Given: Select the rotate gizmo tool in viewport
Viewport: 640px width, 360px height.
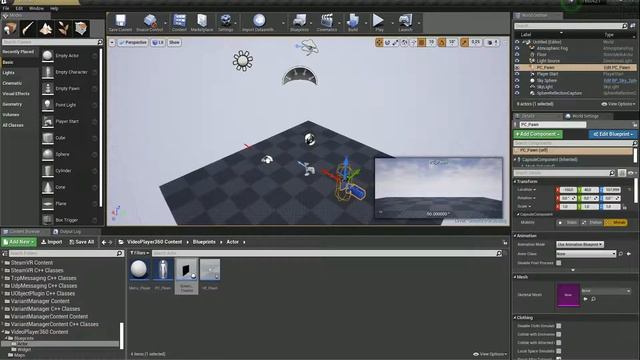Looking at the screenshot, I should pyautogui.click(x=387, y=42).
